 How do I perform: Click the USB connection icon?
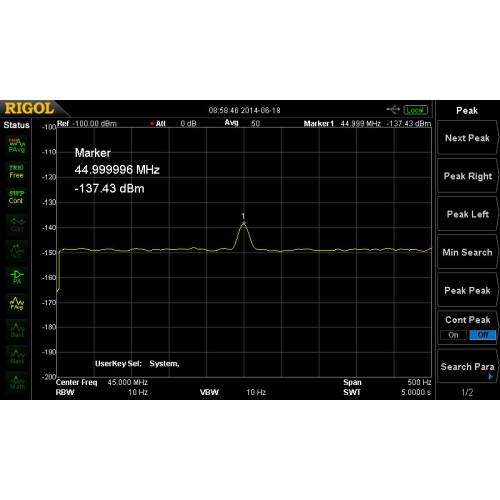[393, 109]
